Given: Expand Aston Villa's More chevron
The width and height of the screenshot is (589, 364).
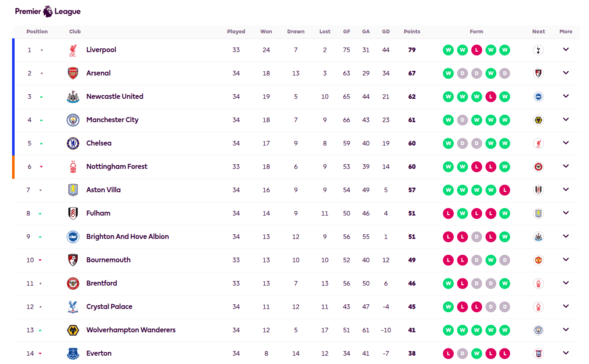Looking at the screenshot, I should (566, 189).
